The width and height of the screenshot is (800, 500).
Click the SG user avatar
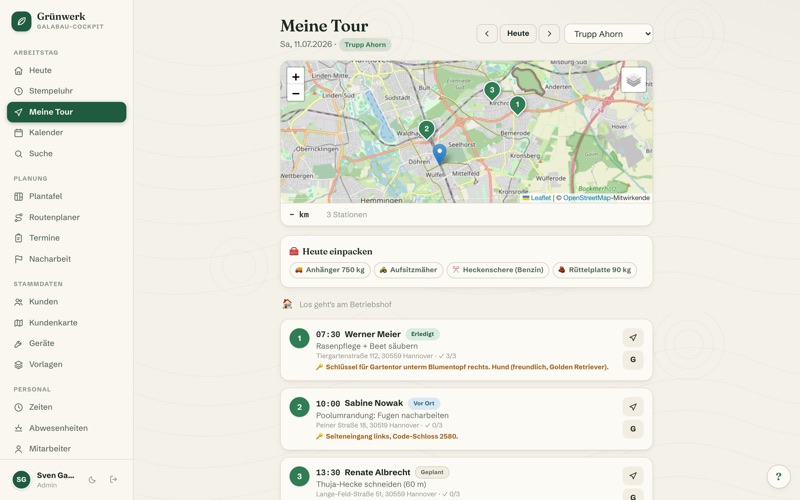point(21,480)
